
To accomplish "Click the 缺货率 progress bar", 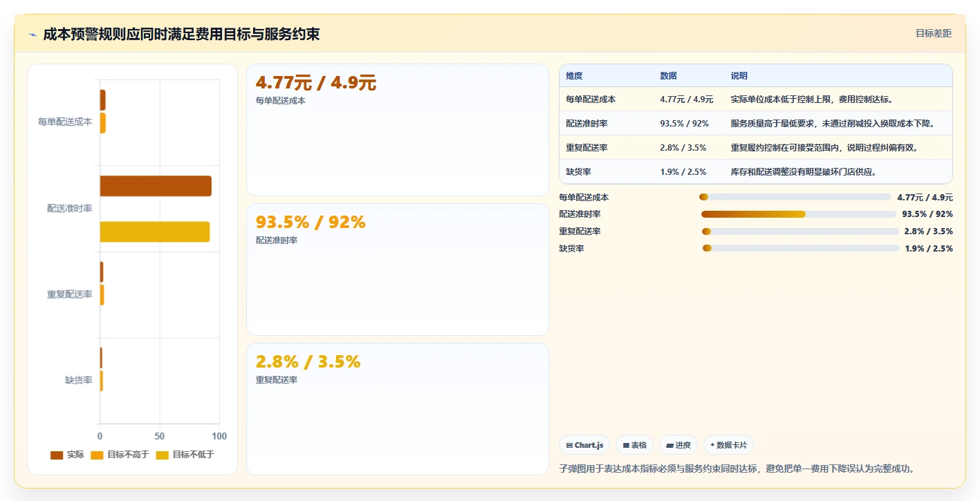I will tap(801, 248).
